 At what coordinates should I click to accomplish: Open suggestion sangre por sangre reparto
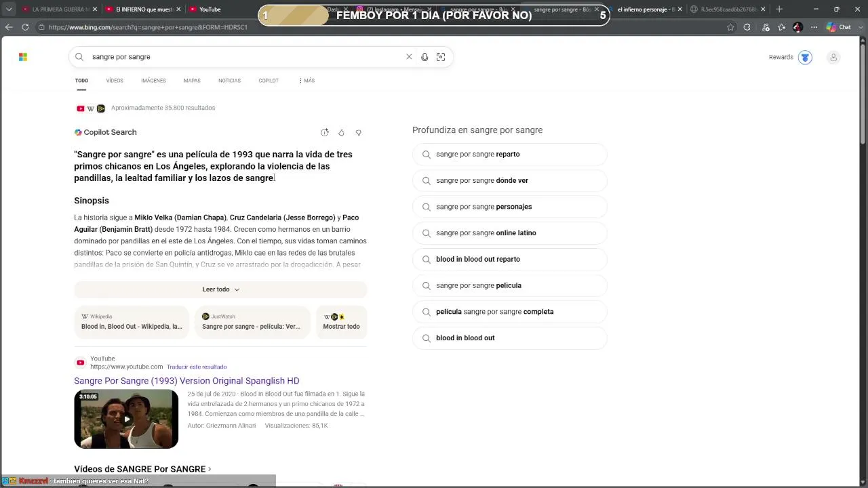coord(509,155)
